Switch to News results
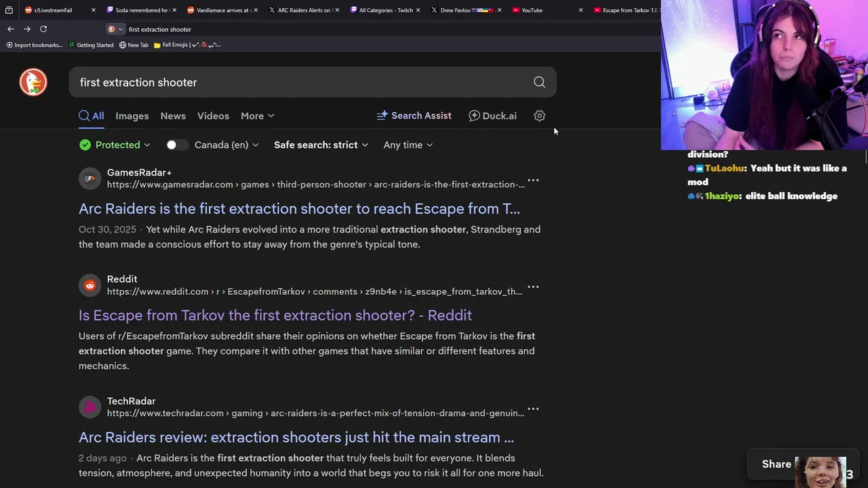Image resolution: width=868 pixels, height=488 pixels. pyautogui.click(x=173, y=116)
